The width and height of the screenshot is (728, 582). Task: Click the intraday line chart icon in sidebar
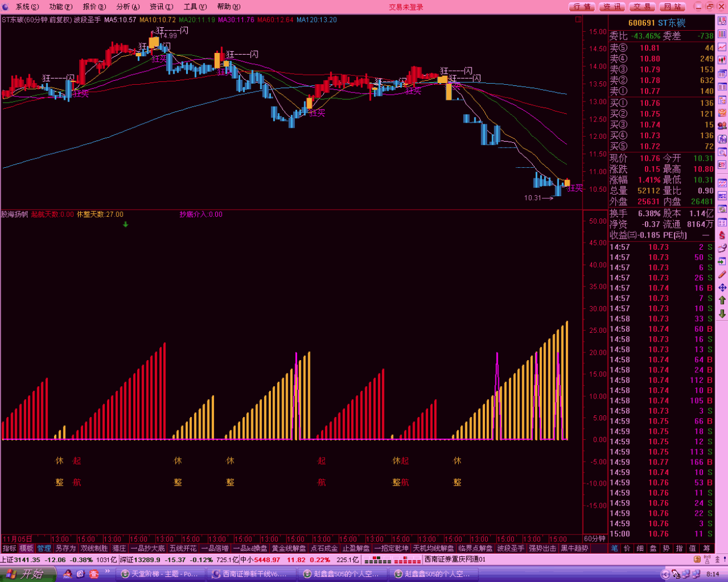point(722,47)
